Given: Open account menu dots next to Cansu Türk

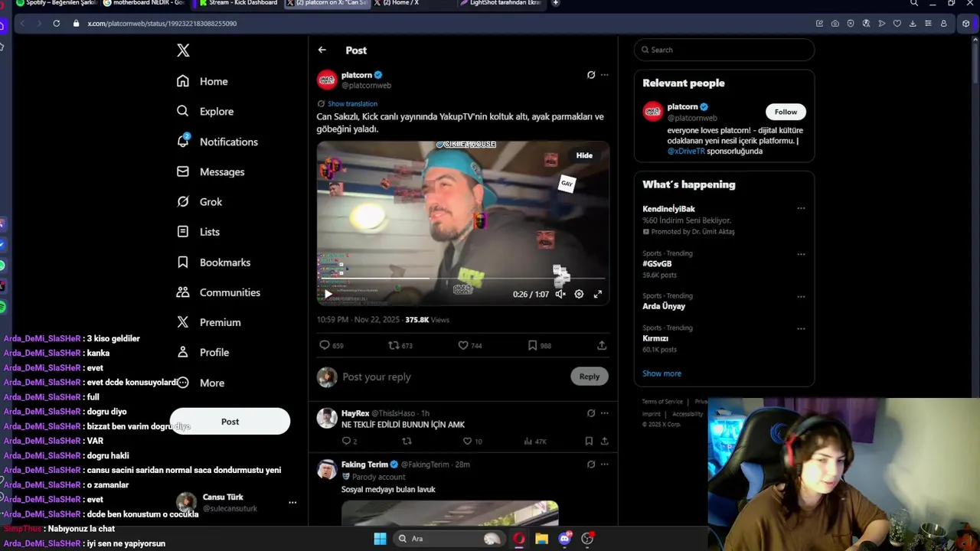Looking at the screenshot, I should 292,503.
